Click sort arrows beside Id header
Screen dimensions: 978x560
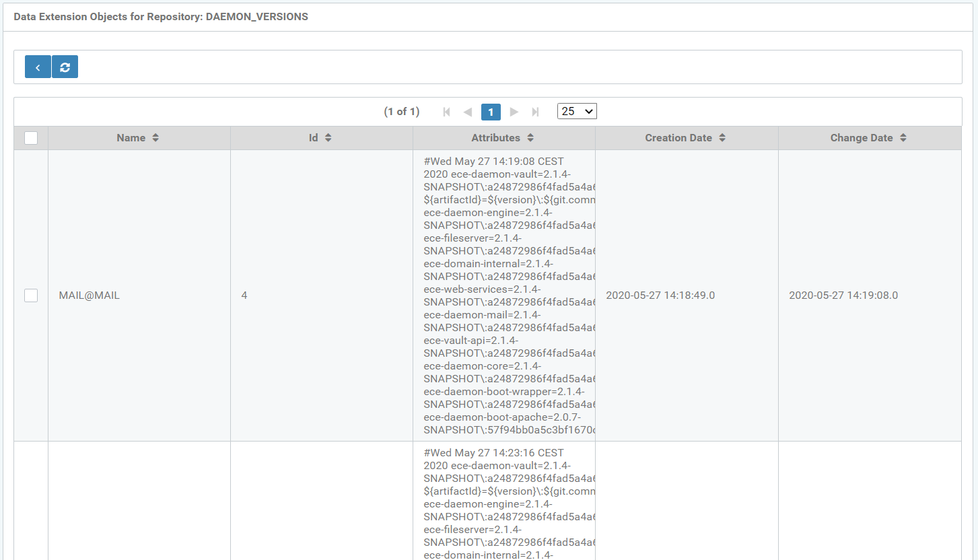[x=328, y=138]
